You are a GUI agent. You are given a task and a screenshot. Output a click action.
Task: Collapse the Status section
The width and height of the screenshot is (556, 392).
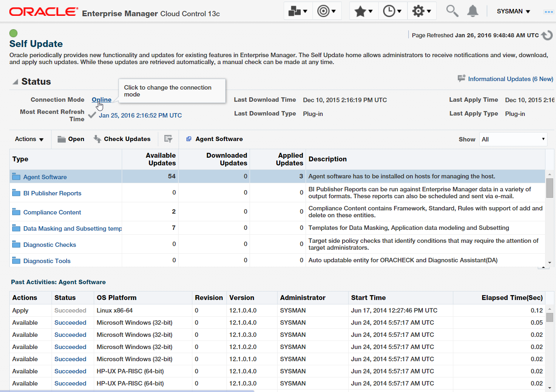point(15,82)
